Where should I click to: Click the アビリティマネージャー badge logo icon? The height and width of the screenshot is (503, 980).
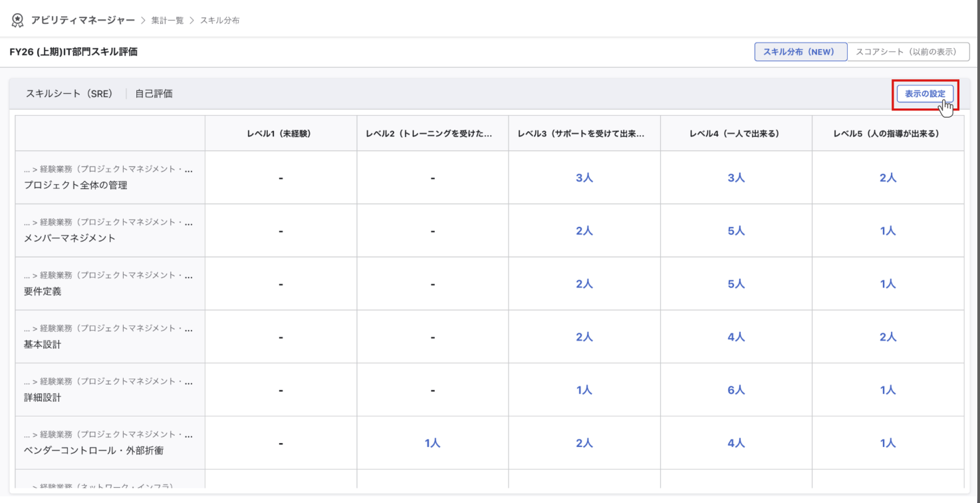[x=18, y=20]
